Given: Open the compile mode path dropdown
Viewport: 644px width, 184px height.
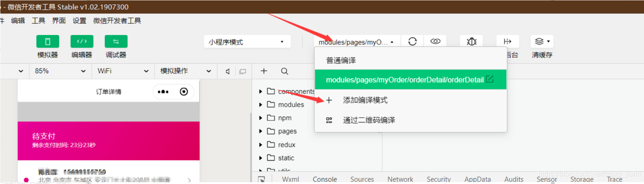Looking at the screenshot, I should pos(357,42).
